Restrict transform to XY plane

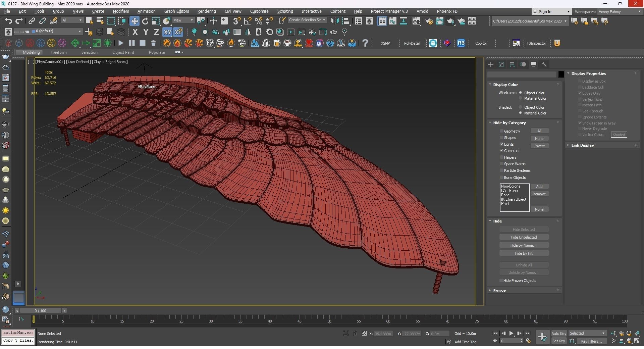167,32
